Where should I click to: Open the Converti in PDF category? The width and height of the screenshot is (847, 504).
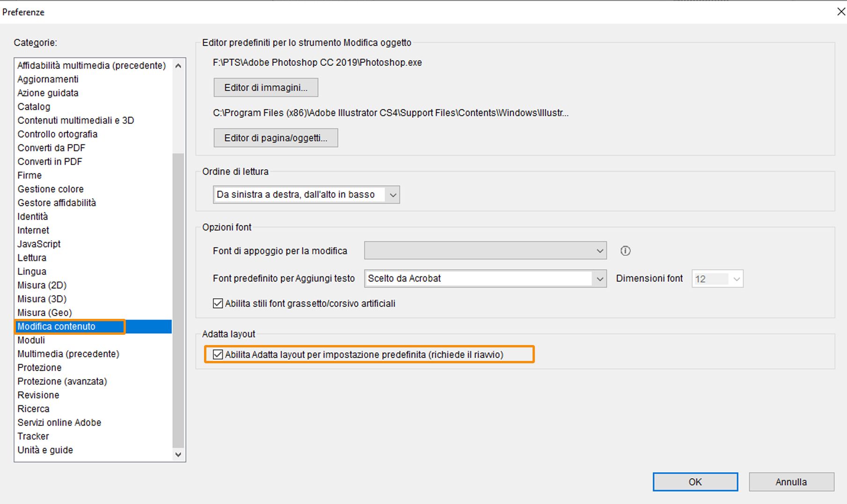point(50,162)
